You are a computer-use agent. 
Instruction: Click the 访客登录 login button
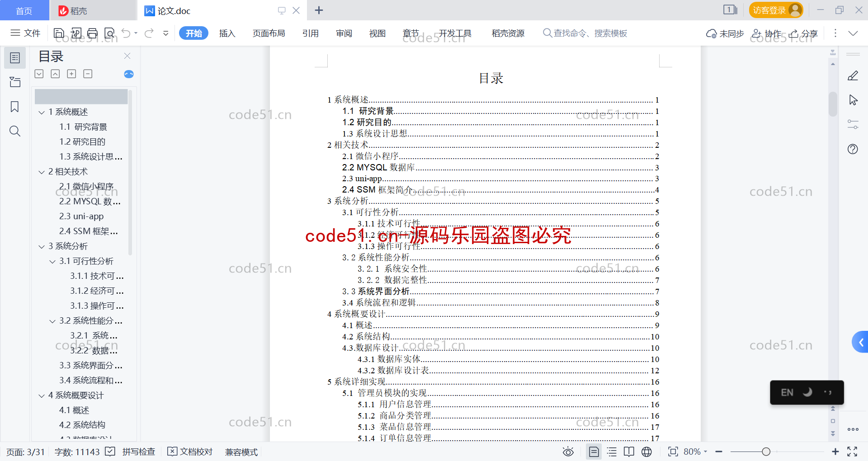[x=776, y=10]
